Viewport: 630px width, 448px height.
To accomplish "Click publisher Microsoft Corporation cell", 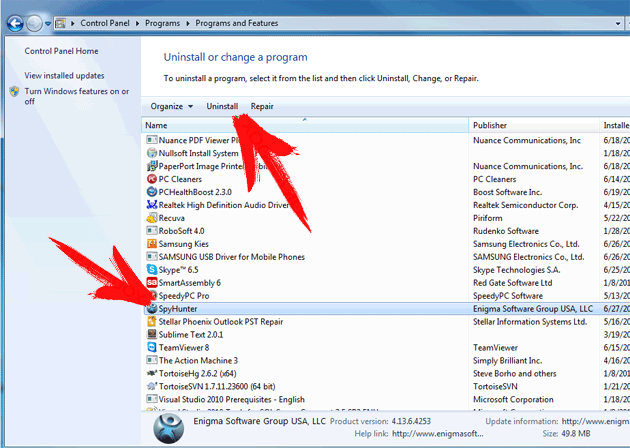I will [x=513, y=399].
